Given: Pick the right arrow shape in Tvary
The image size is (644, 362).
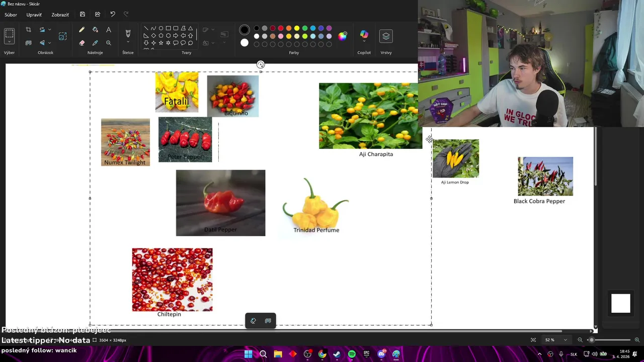Looking at the screenshot, I should coord(176,36).
